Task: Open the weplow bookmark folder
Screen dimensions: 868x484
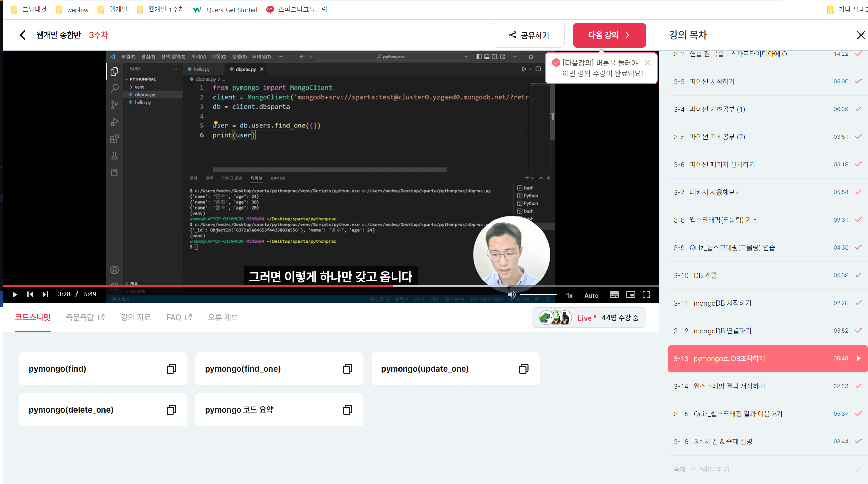Action: [x=72, y=10]
